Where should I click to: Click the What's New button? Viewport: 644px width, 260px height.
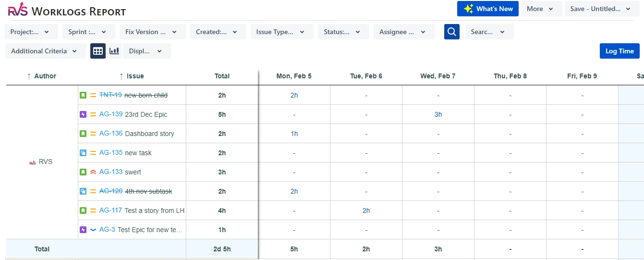488,9
